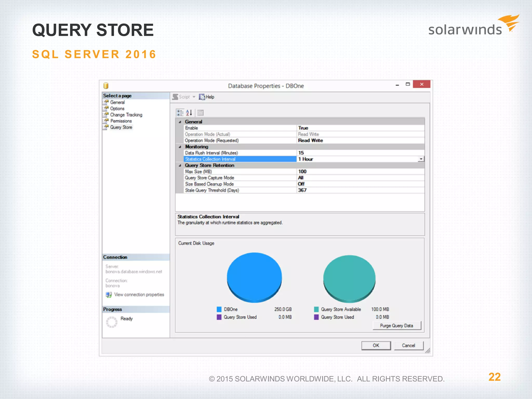Maximize the Database Properties window
This screenshot has width=532, height=399.
click(x=408, y=84)
